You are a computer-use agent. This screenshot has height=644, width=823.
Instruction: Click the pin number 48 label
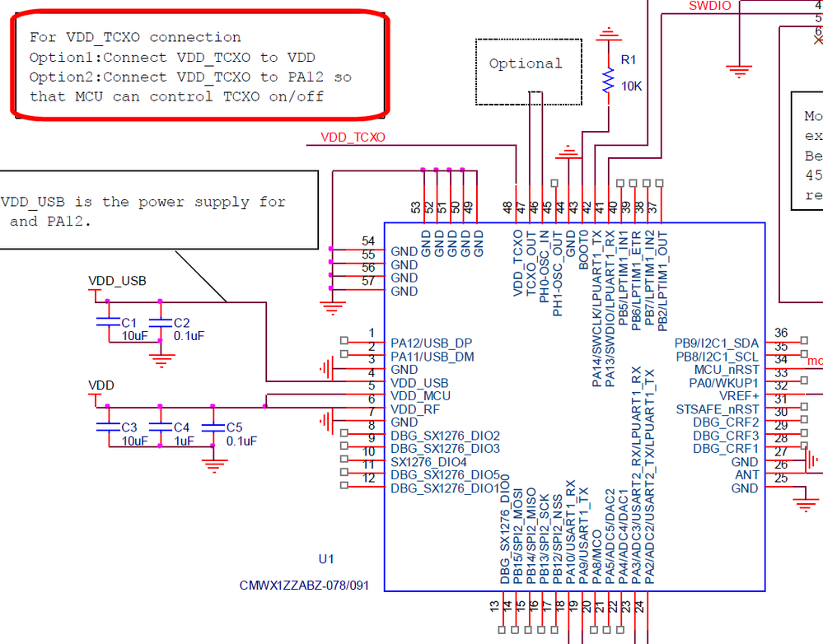tap(508, 208)
